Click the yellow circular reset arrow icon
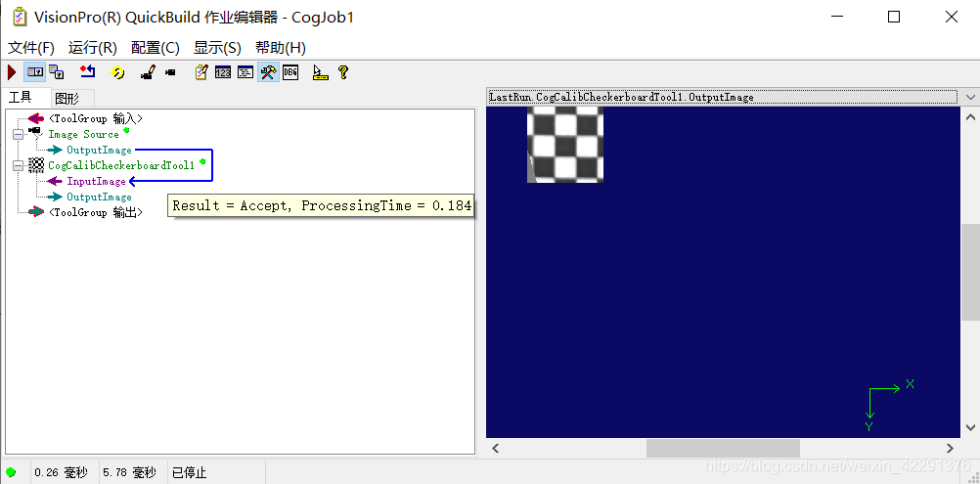980x484 pixels. (x=117, y=72)
